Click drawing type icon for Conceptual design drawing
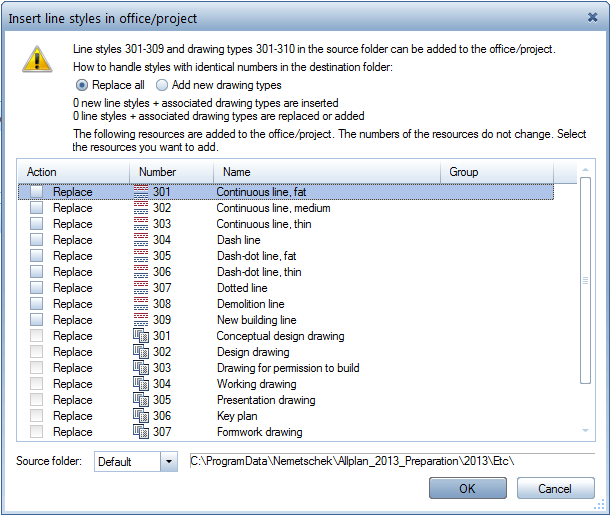This screenshot has height=515, width=612. [x=140, y=336]
